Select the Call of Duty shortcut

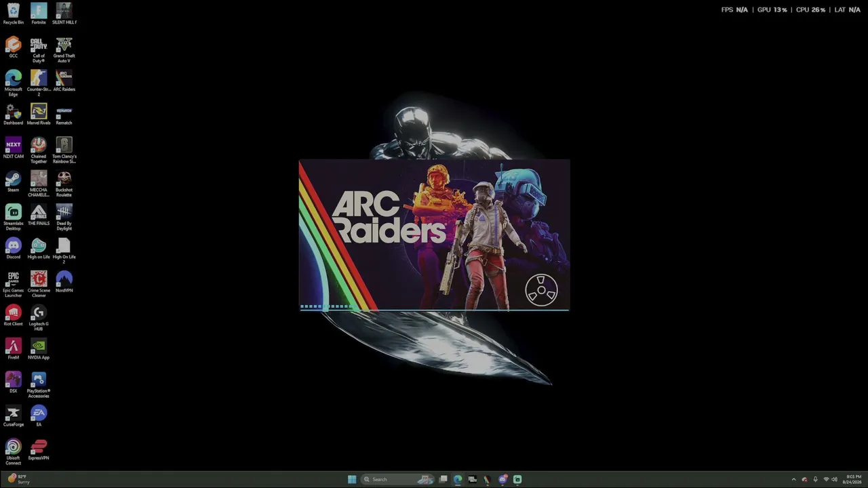[x=39, y=50]
